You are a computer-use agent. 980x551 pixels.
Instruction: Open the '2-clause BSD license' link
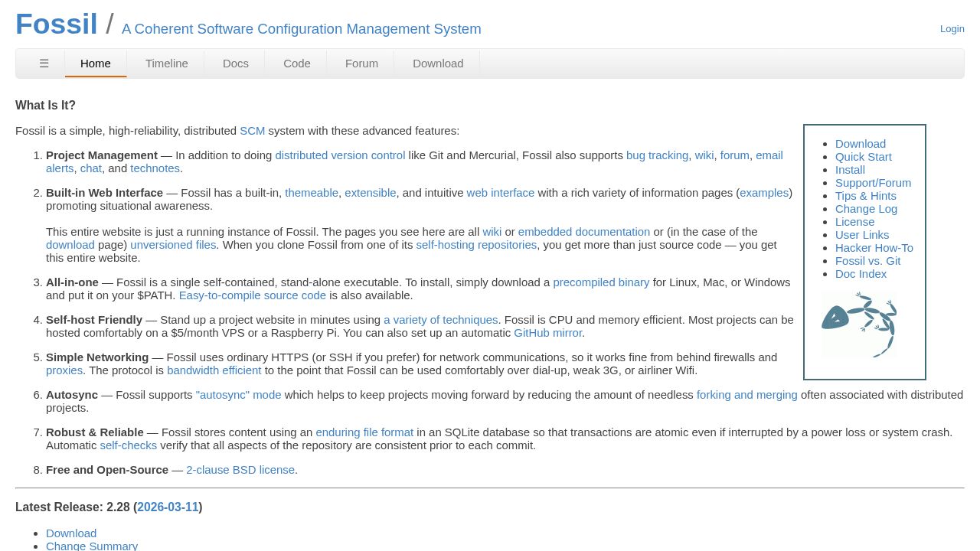tap(240, 470)
